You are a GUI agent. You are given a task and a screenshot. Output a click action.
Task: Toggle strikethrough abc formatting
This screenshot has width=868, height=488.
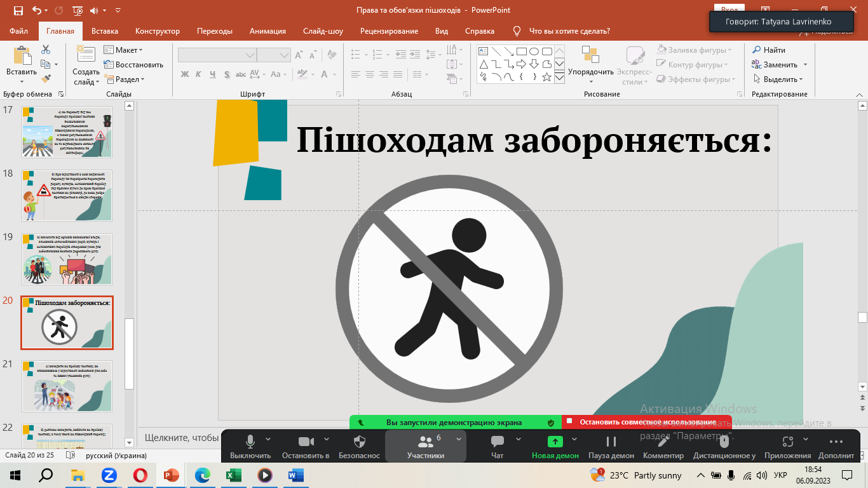click(x=242, y=74)
